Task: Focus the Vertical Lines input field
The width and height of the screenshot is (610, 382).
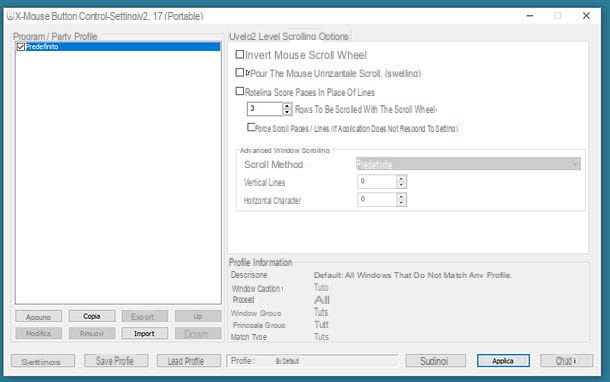Action: coord(377,181)
